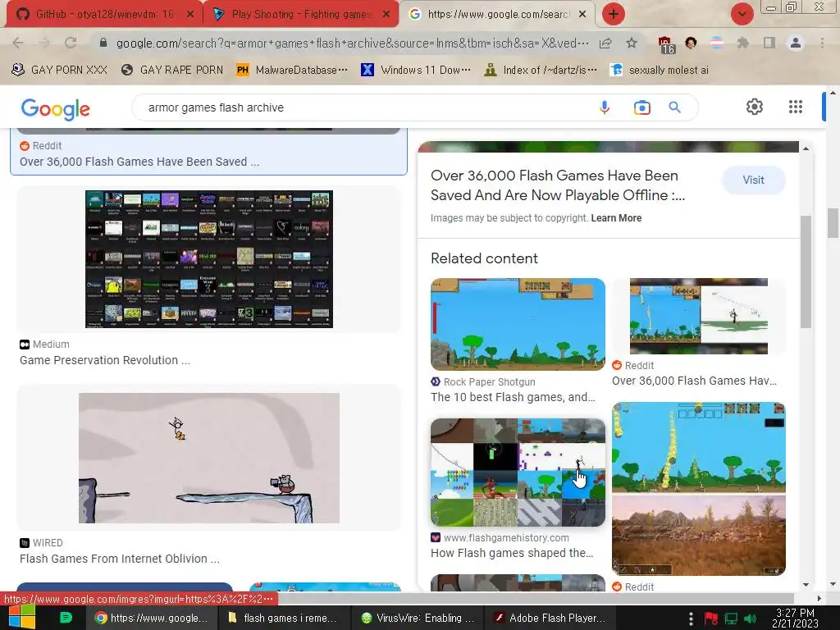Start voice search with microphone icon
Viewport: 840px width, 630px height.
(605, 107)
